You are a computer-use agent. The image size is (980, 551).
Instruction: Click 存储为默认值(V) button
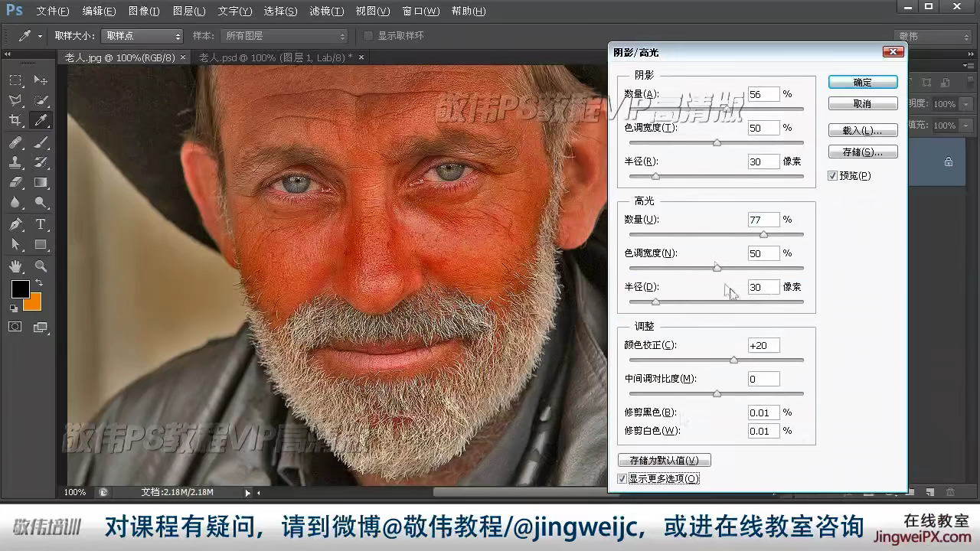665,460
